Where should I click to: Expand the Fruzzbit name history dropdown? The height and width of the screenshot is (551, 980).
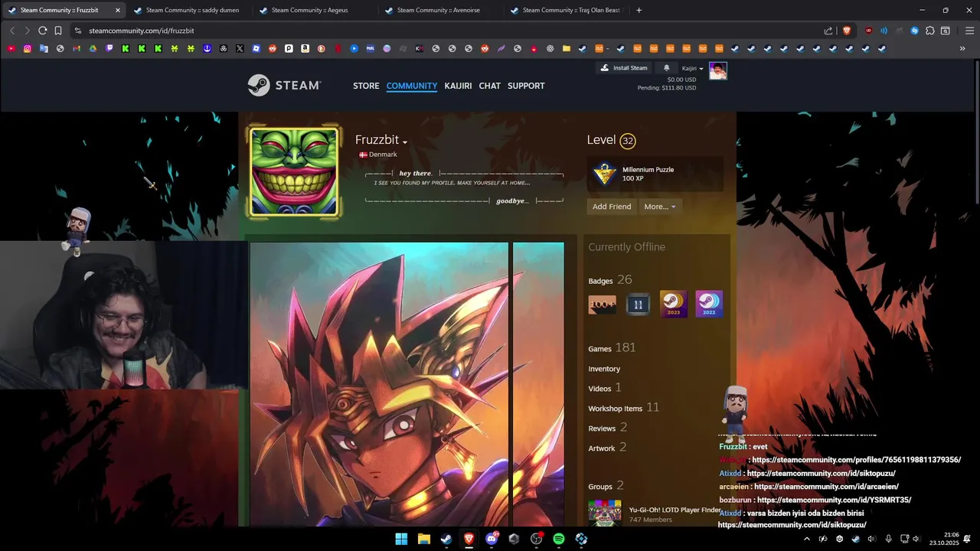click(405, 142)
